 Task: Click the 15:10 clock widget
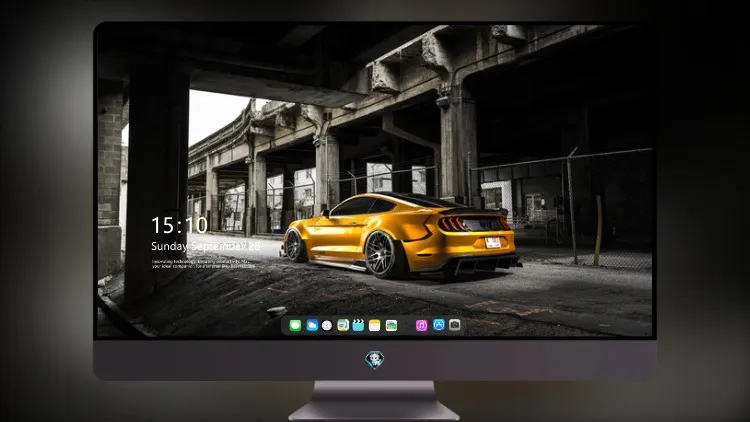[x=179, y=225]
